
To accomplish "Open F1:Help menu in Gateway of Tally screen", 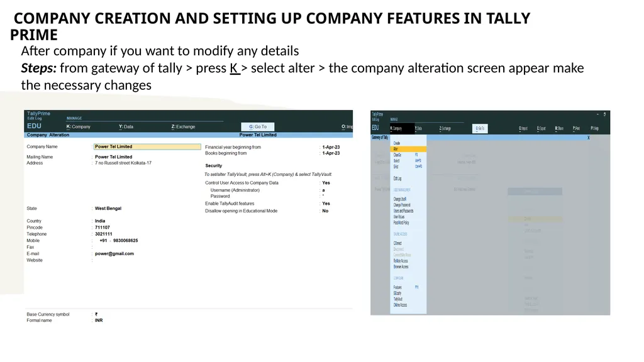I will coord(594,128).
